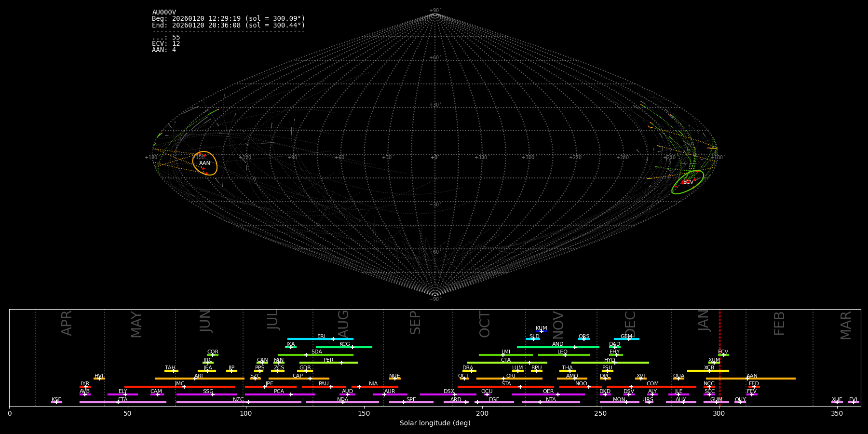Click the AUG month label in timeline

(x=343, y=324)
